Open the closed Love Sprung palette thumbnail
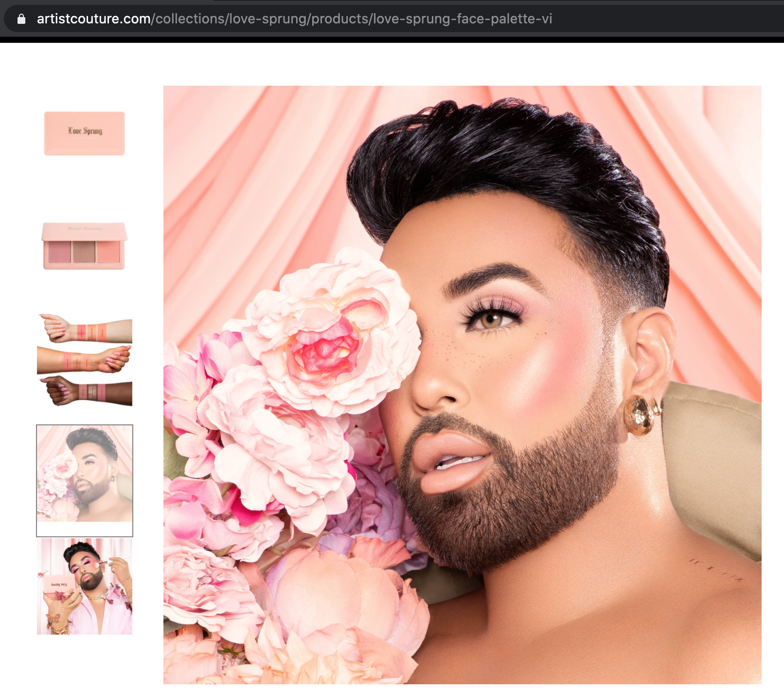Screen dimensions: 784x695 [85, 134]
